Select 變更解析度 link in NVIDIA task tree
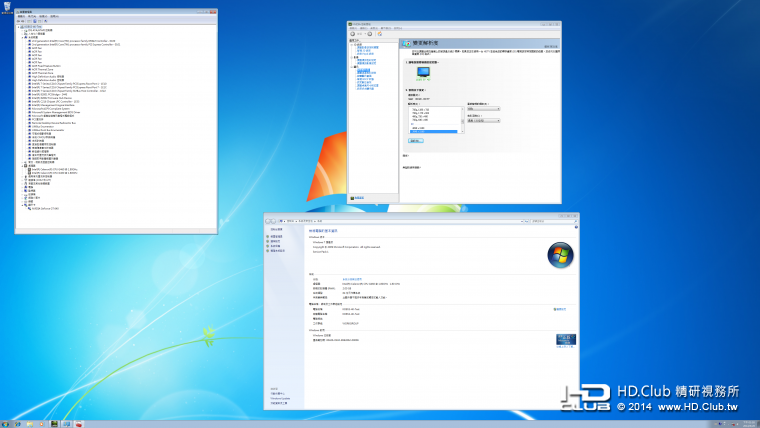Image resolution: width=760 pixels, height=428 pixels. 364,70
